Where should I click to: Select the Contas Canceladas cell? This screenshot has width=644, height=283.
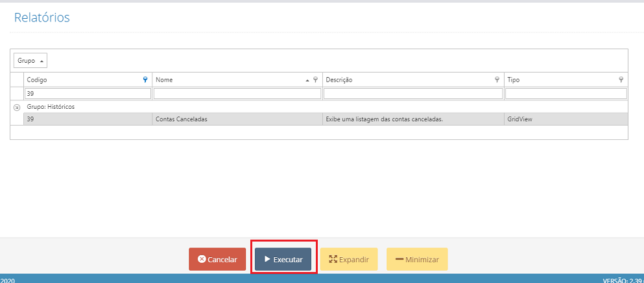point(237,119)
